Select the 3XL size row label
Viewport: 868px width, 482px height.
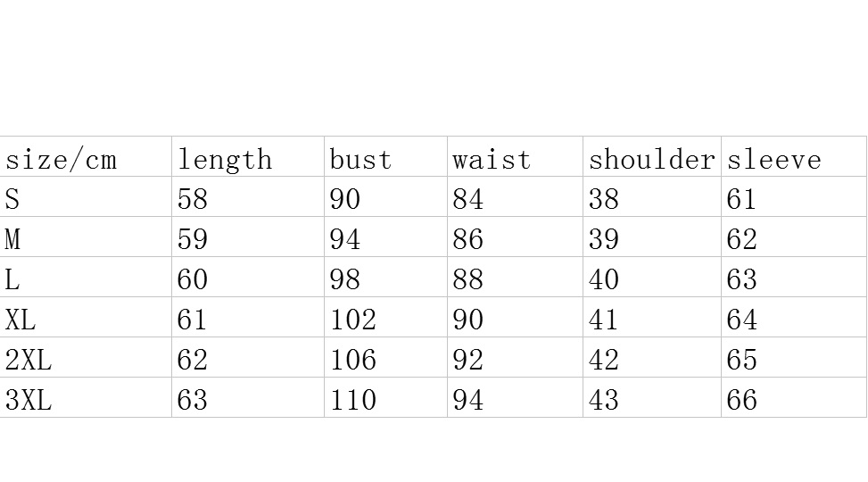point(29,400)
